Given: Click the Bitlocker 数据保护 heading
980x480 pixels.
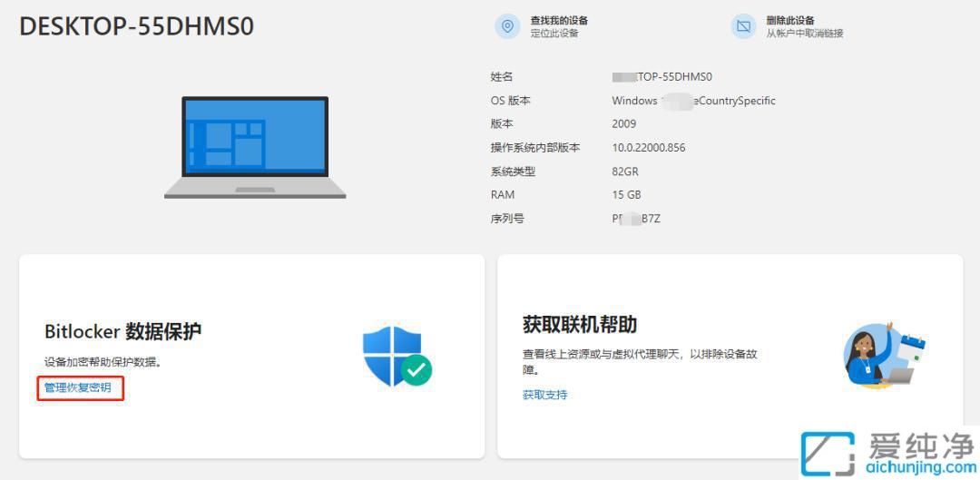Looking at the screenshot, I should [123, 331].
